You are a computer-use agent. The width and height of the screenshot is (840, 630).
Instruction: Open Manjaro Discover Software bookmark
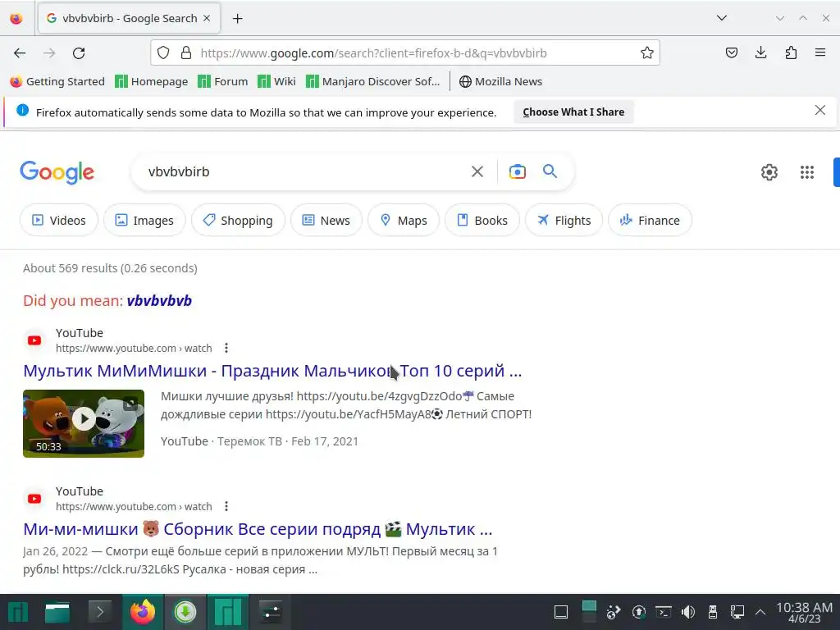[373, 81]
